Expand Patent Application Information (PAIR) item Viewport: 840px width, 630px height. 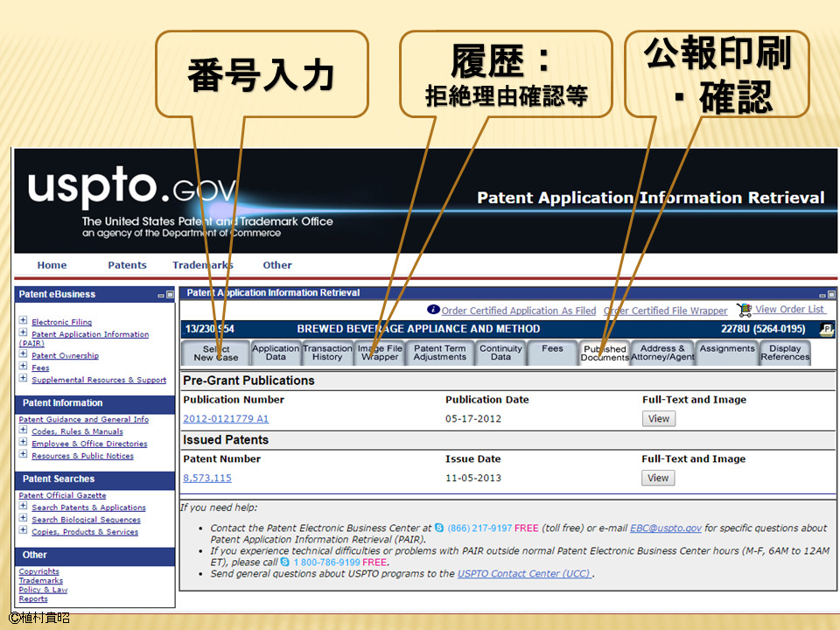click(23, 332)
